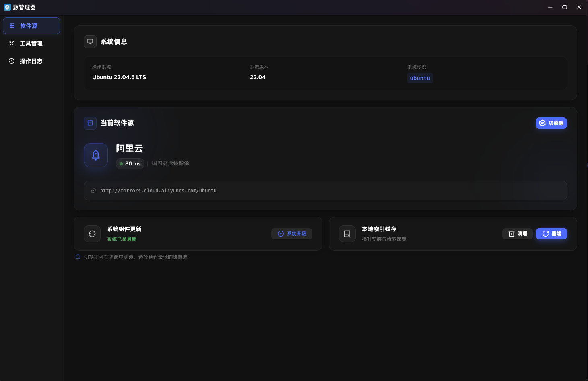Click the Ubuntu 22.04.5 LTS text

point(119,77)
